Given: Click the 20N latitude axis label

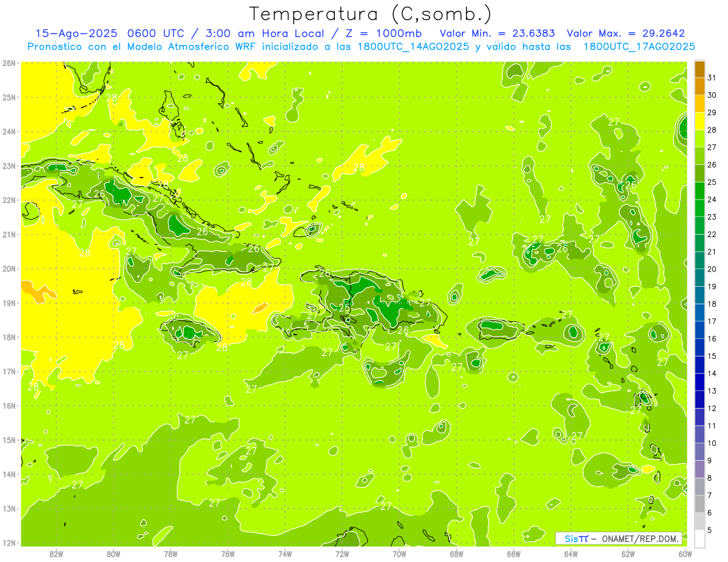Looking at the screenshot, I should point(9,269).
